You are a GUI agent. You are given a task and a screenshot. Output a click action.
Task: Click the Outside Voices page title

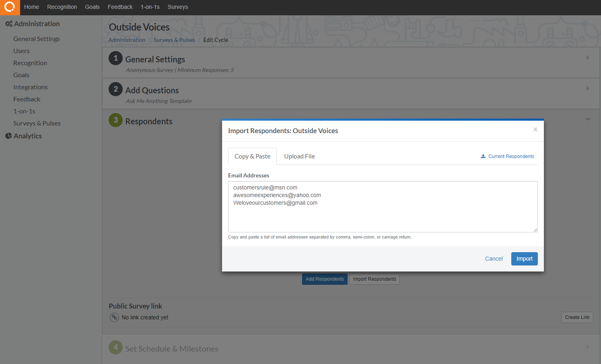[x=139, y=27]
